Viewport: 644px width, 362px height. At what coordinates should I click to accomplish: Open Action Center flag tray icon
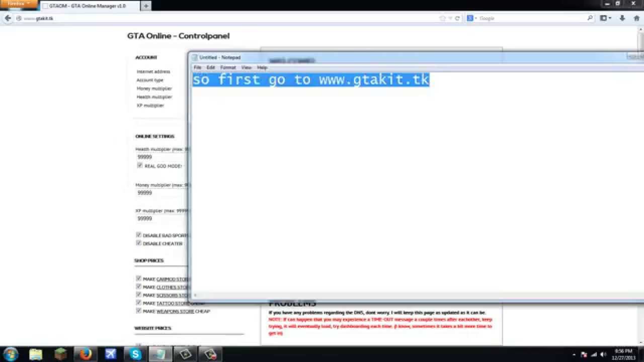[584, 354]
